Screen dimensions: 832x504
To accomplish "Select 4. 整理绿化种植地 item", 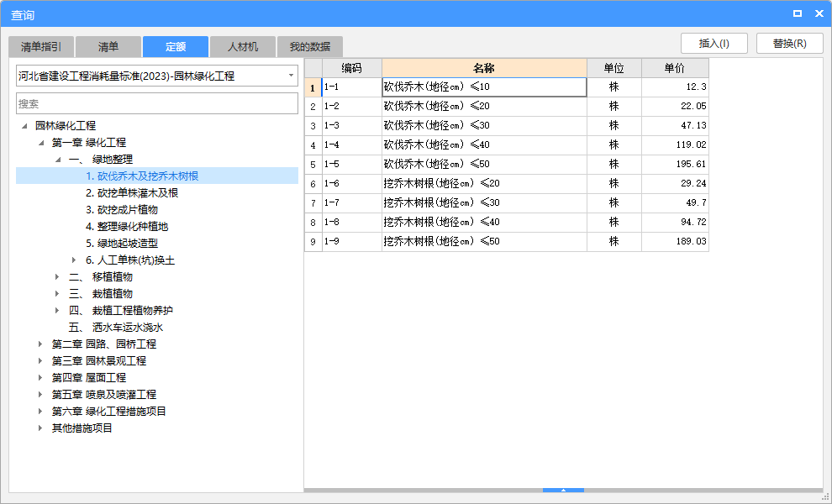I will click(x=127, y=227).
